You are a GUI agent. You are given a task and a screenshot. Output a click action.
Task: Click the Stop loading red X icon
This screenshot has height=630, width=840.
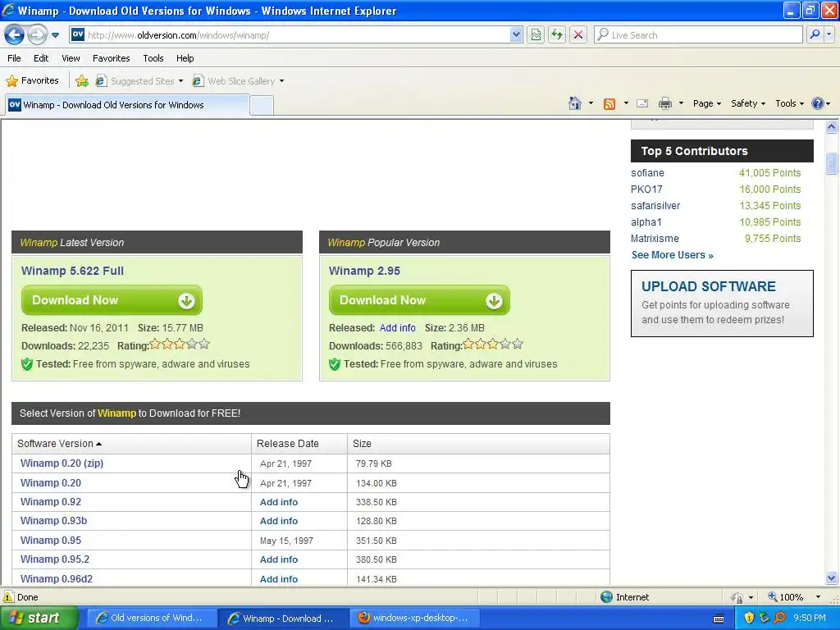click(578, 35)
